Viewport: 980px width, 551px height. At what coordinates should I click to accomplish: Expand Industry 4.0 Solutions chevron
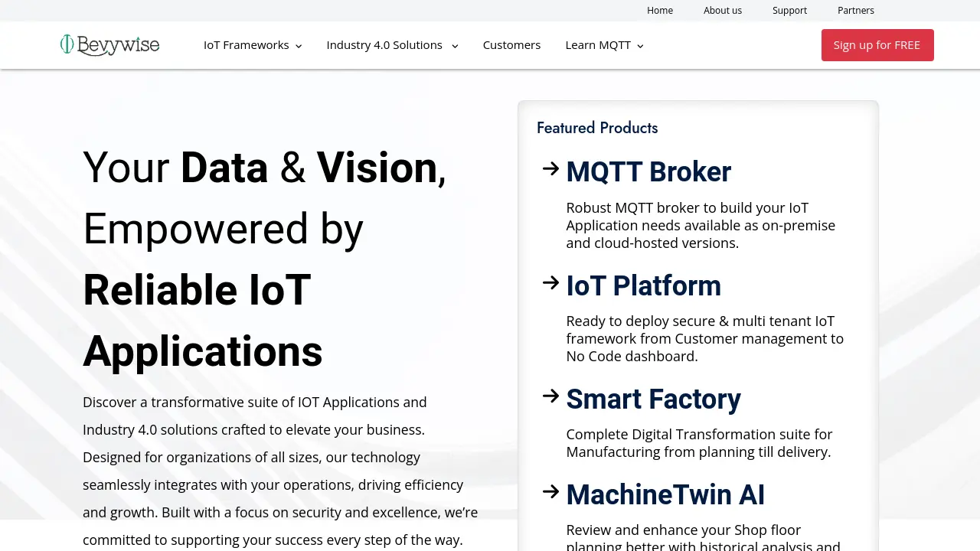coord(455,46)
